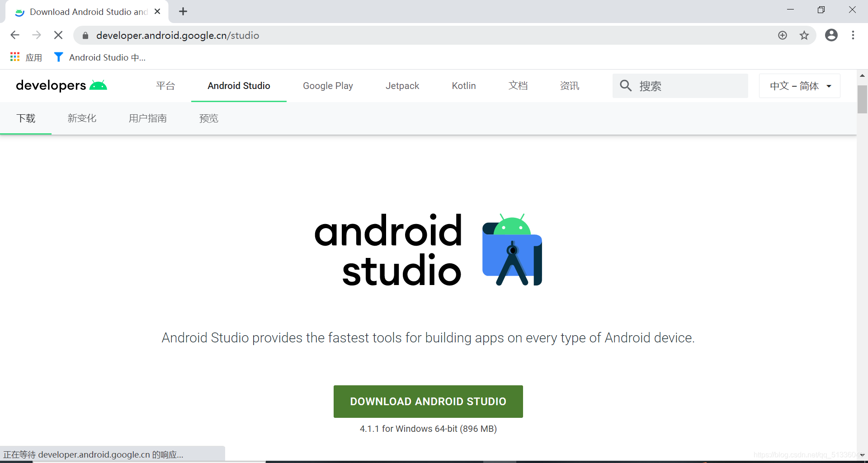Open the Android Studio 中... bookmark
868x463 pixels.
pyautogui.click(x=100, y=57)
